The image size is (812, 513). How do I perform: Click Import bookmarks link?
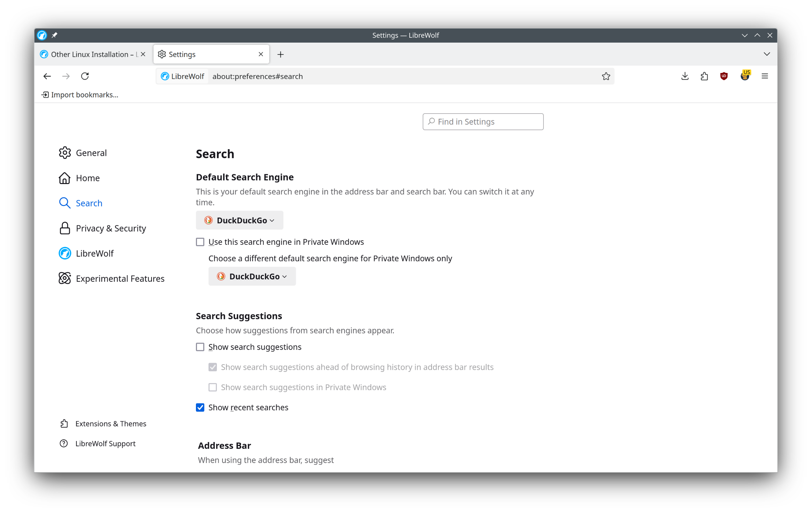coord(80,95)
